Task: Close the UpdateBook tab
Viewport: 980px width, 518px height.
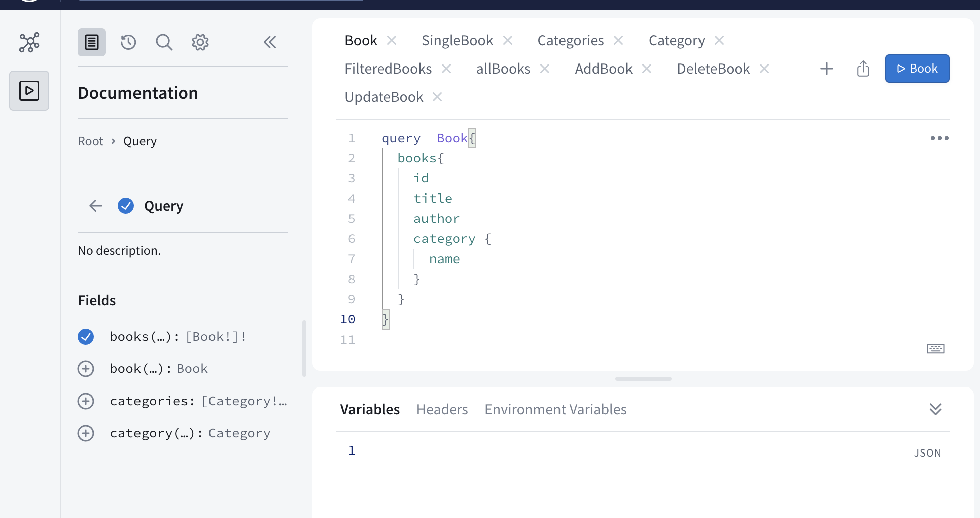Action: 437,97
